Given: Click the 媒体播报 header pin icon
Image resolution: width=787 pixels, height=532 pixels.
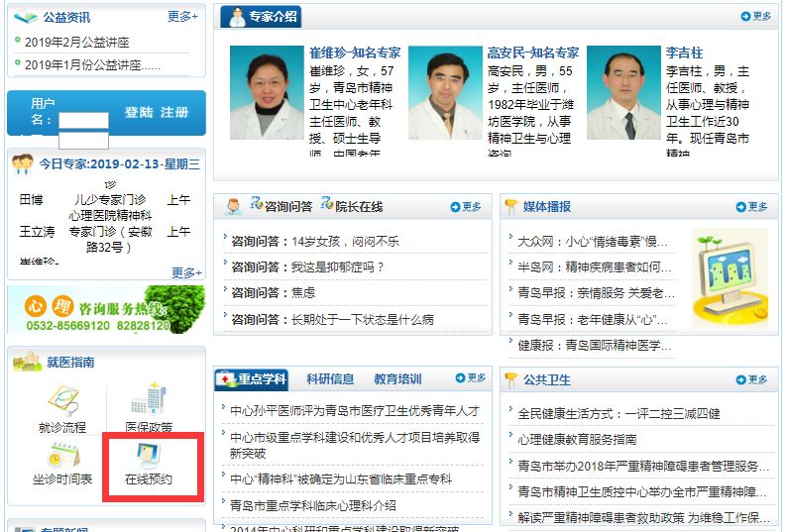Looking at the screenshot, I should point(510,207).
